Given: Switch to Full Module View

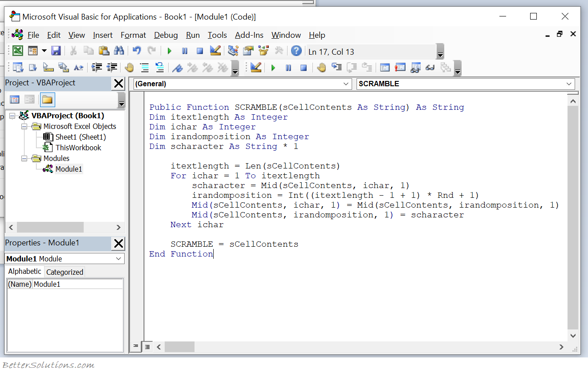Looking at the screenshot, I should point(147,346).
